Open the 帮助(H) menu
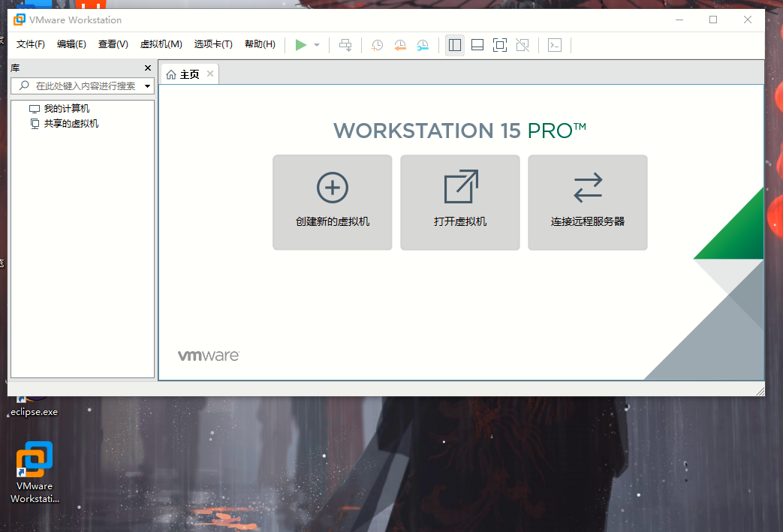Screen dimensions: 783x532 (x=260, y=44)
